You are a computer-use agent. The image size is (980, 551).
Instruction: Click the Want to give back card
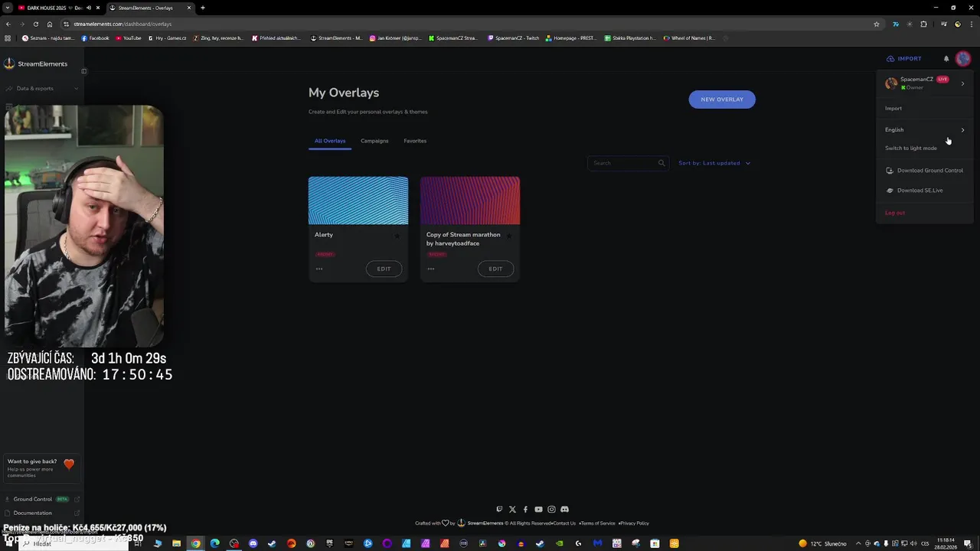41,468
